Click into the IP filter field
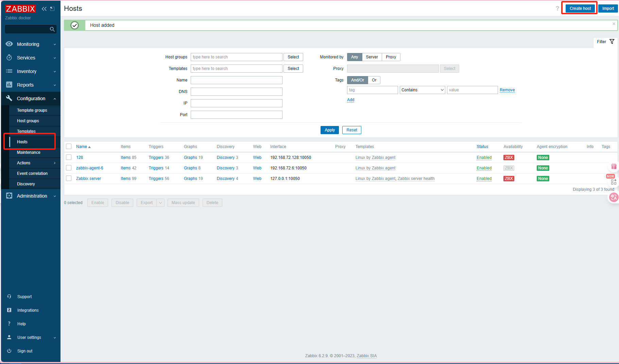Screen dimensions: 619x364 [237, 103]
